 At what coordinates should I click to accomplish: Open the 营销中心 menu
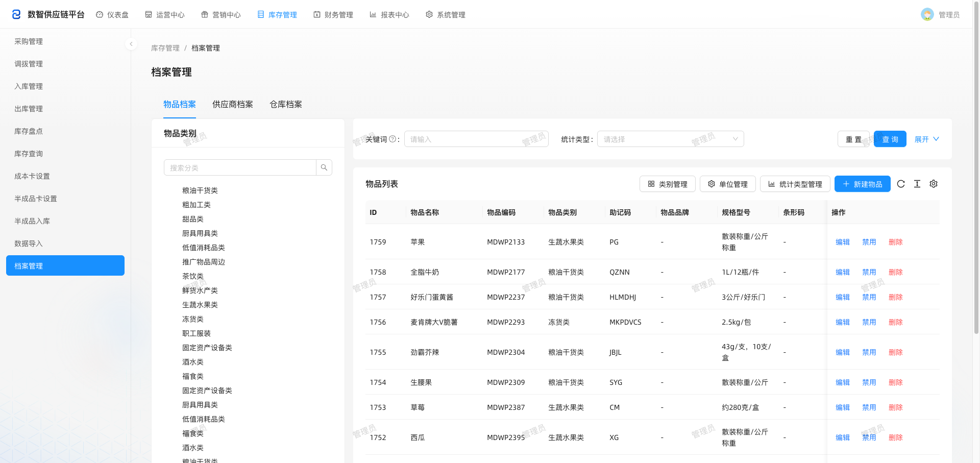(221, 15)
